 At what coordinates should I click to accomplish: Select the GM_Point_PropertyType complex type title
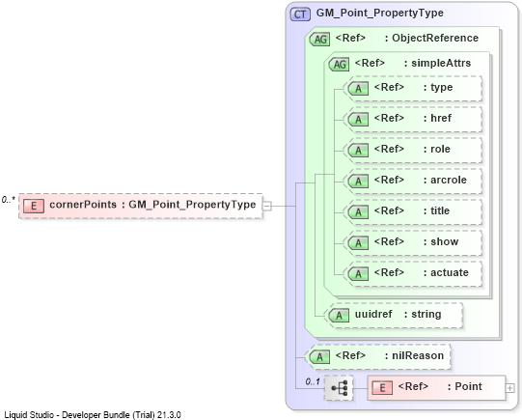tap(380, 13)
